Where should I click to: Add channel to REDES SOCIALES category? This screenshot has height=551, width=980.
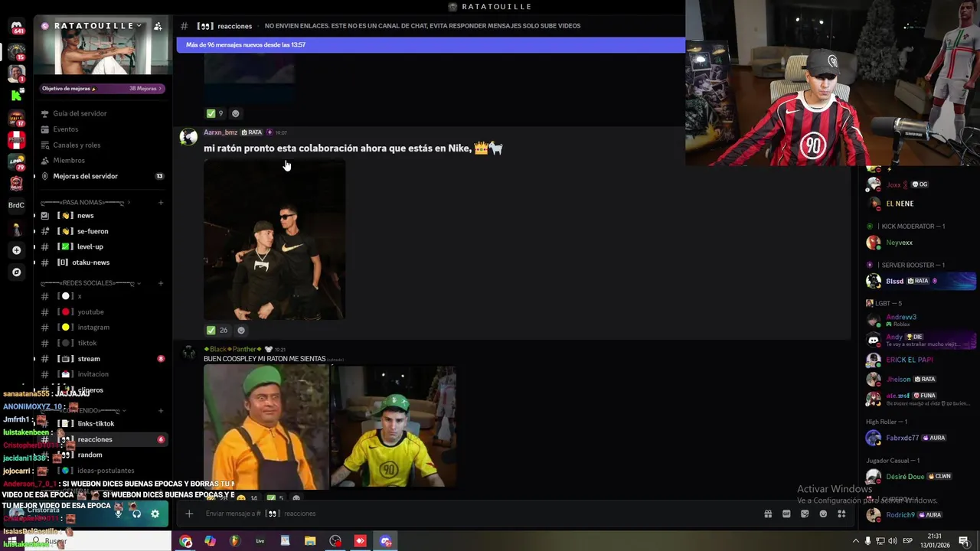(x=161, y=283)
